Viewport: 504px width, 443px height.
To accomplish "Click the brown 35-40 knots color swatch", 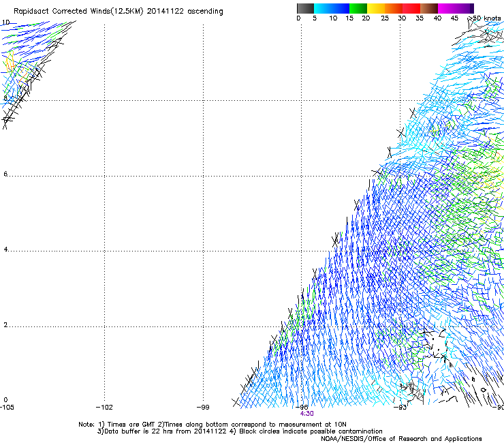I will (429, 8).
